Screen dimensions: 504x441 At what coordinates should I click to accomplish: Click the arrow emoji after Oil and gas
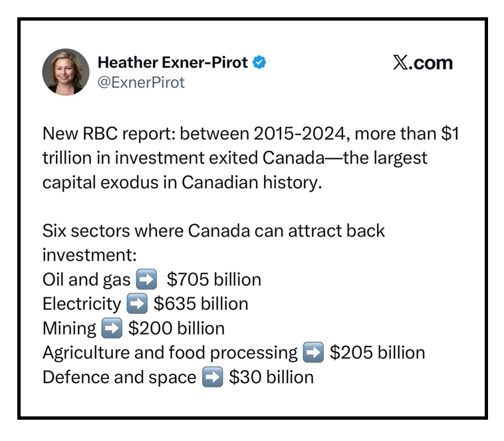click(146, 279)
